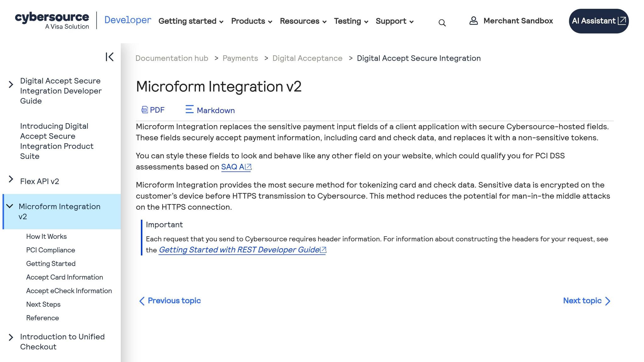Viewport: 644px width, 362px height.
Task: Open the Developer home link
Action: (128, 20)
